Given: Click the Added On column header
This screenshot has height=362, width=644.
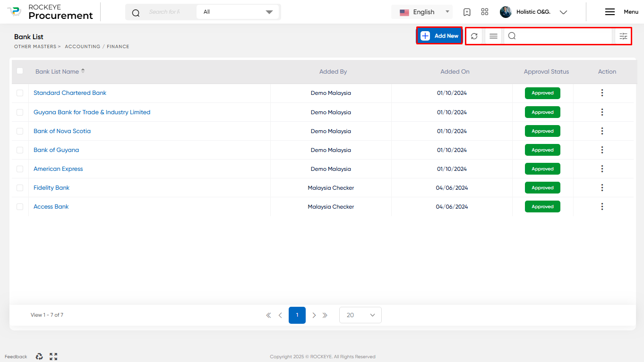Looking at the screenshot, I should pos(455,72).
